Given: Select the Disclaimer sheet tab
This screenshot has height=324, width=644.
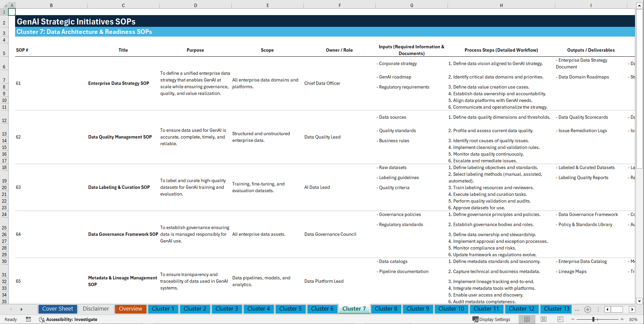Looking at the screenshot, I should point(96,309).
